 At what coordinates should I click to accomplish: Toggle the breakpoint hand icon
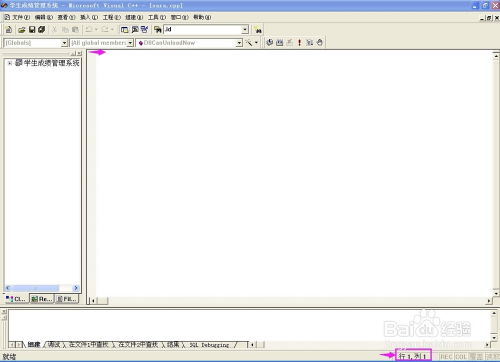coord(320,42)
